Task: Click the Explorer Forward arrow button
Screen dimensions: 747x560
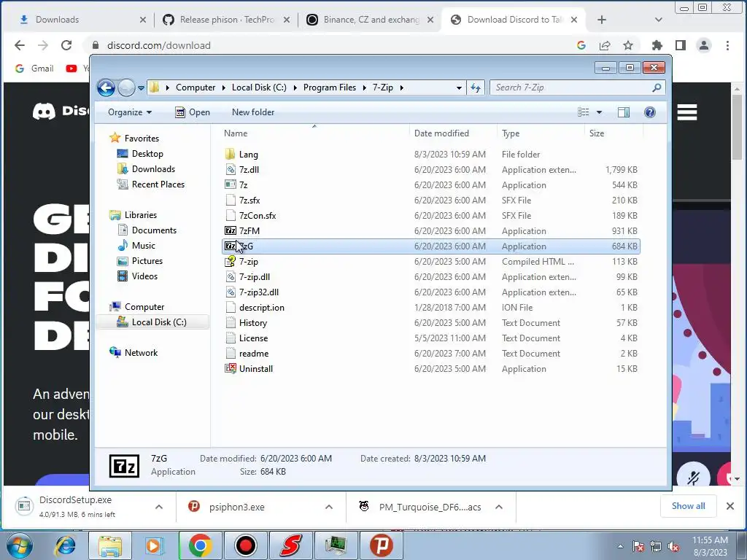Action: pyautogui.click(x=126, y=87)
